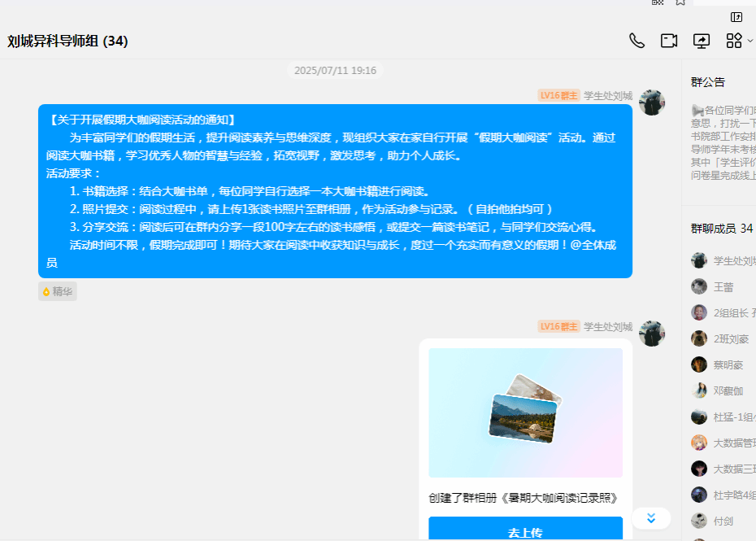Click the group title 刘城异科导师组 (34)

[67, 41]
